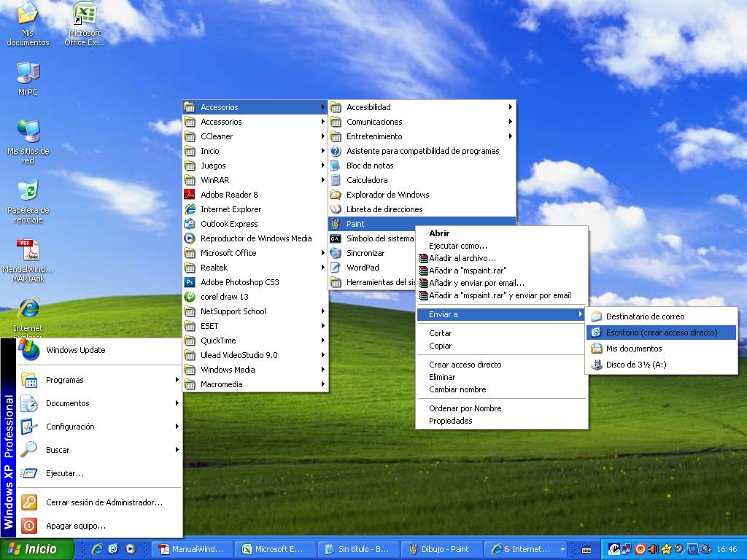Choose Ordenar por Nombre option
Image resolution: width=747 pixels, height=560 pixels.
[x=502, y=408]
